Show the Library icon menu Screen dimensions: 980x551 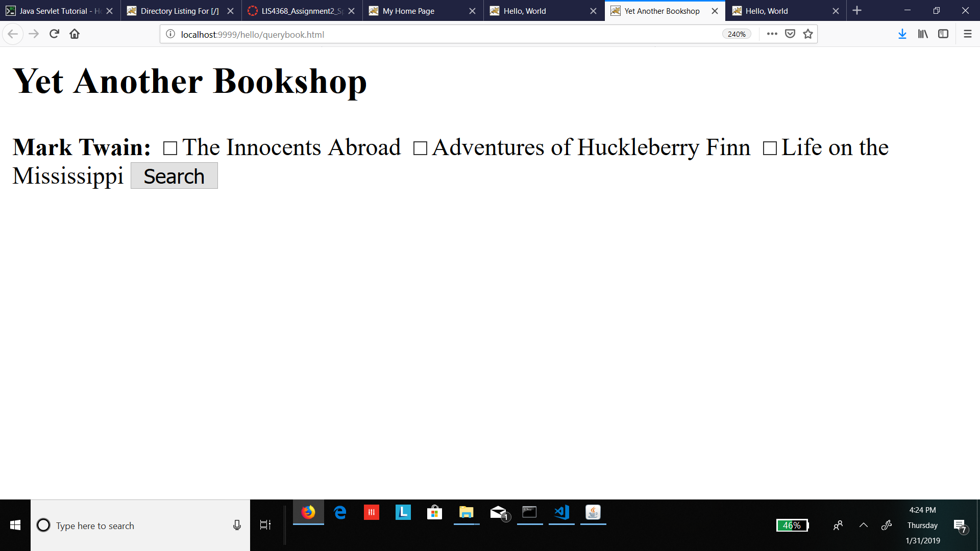click(x=922, y=34)
